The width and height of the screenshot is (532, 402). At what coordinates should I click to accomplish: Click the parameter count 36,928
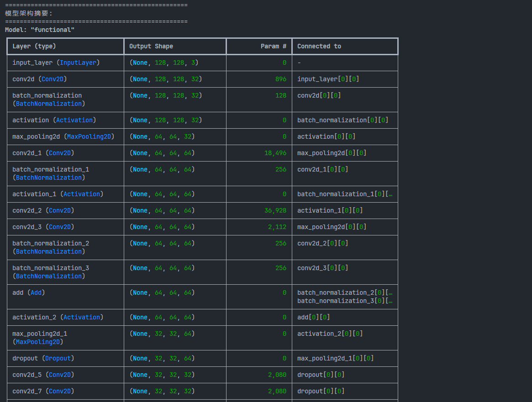pyautogui.click(x=275, y=211)
